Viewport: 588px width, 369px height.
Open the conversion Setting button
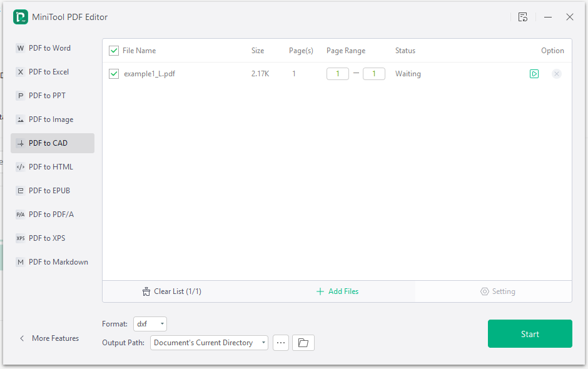click(x=498, y=291)
